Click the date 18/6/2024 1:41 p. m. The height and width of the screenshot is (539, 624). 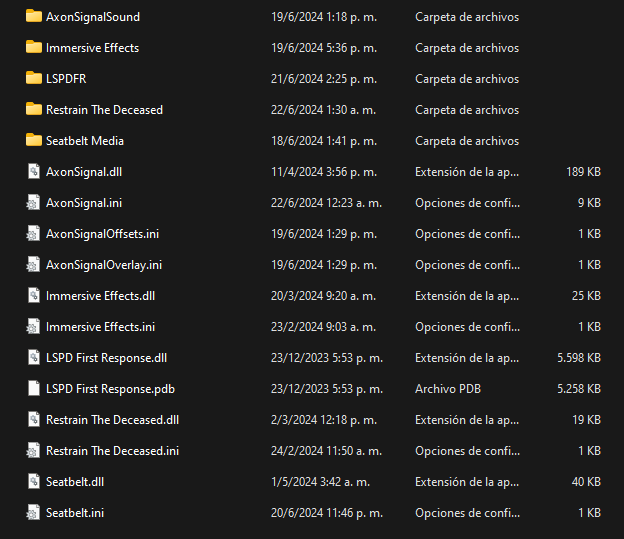click(x=324, y=141)
